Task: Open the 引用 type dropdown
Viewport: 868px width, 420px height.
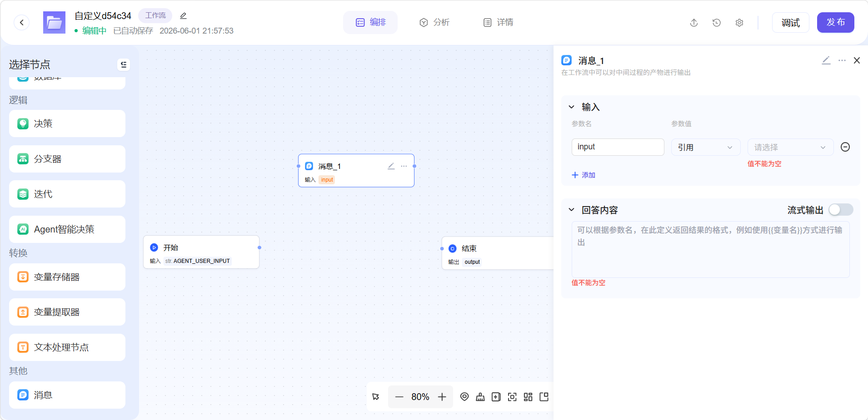Action: click(706, 147)
